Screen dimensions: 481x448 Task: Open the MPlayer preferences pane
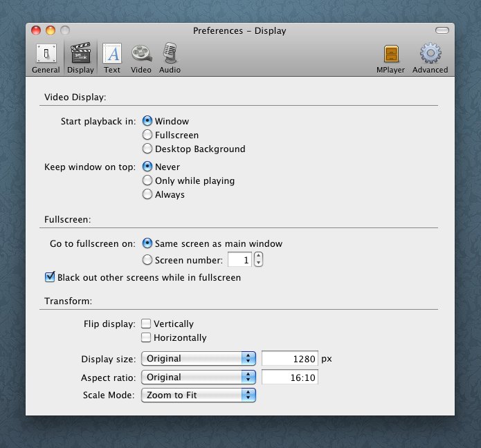tap(391, 58)
